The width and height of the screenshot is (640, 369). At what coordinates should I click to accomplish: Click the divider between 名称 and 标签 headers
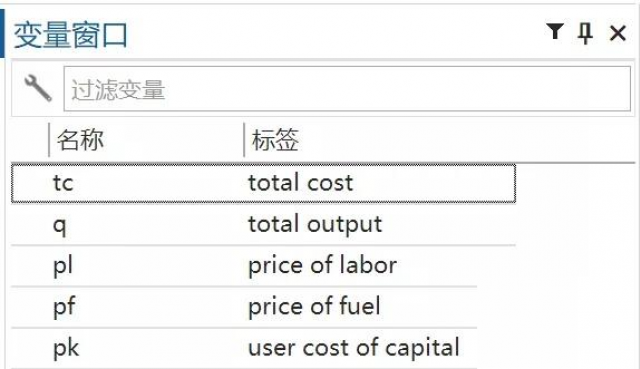(x=244, y=140)
